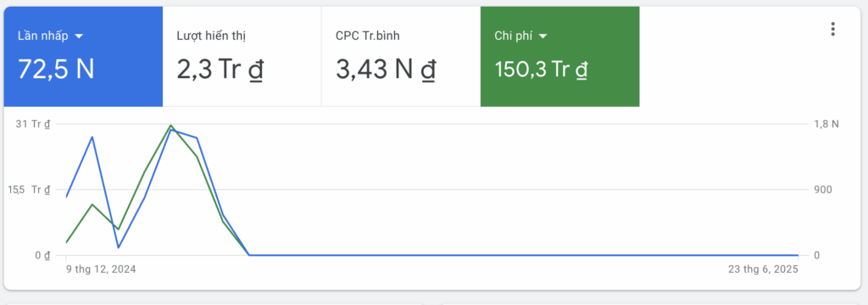Select the Lượt hiển thị metric card
This screenshot has width=868, height=305.
click(242, 57)
